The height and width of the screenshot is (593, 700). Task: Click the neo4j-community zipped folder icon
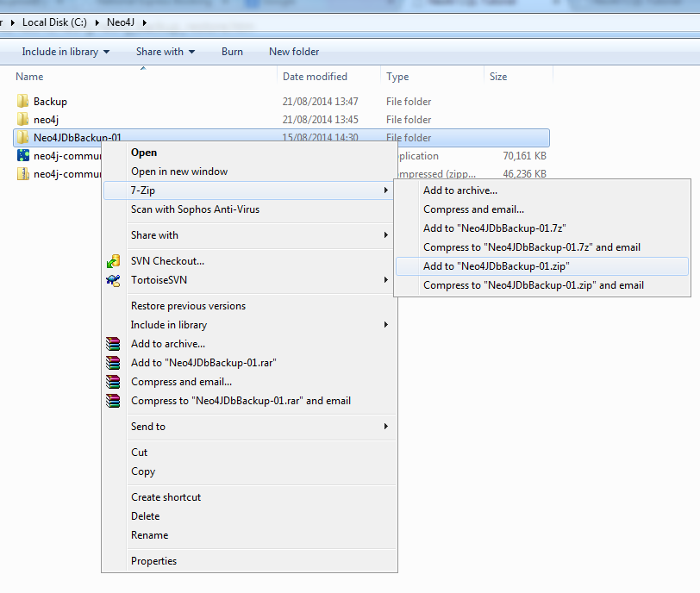[22, 173]
